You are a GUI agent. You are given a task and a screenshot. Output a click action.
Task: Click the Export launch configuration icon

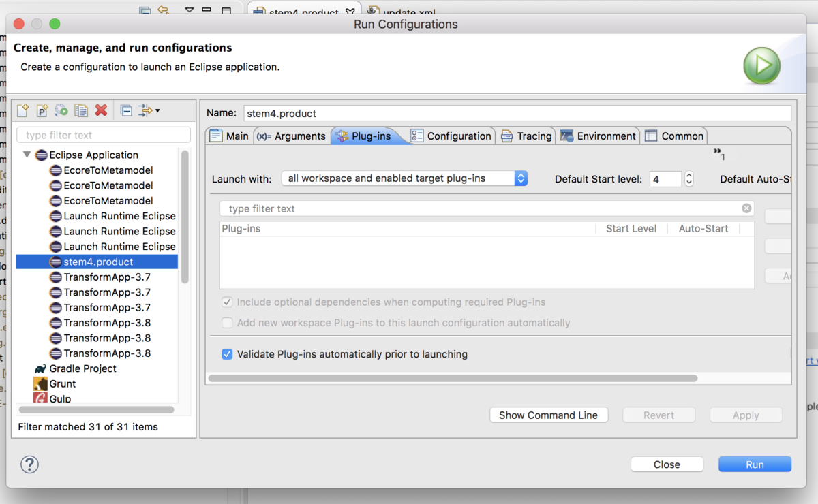click(x=61, y=110)
